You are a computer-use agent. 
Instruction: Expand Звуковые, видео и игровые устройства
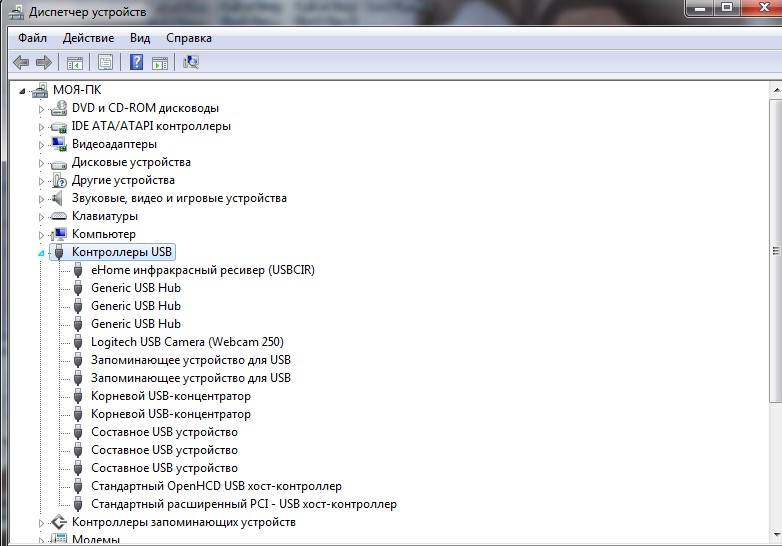(x=41, y=199)
